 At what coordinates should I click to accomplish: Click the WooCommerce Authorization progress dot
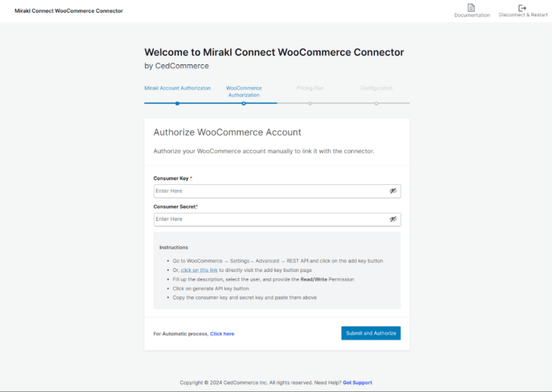pyautogui.click(x=244, y=103)
